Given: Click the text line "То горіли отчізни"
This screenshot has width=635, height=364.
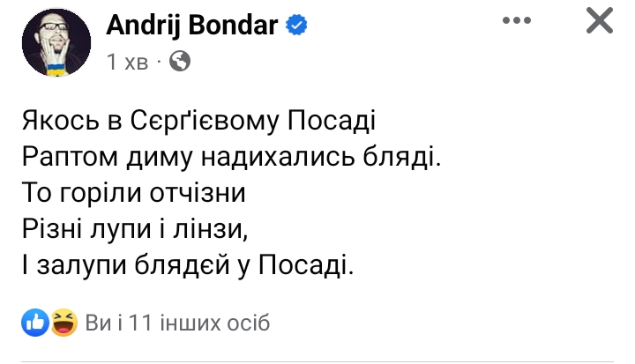Looking at the screenshot, I should click(x=131, y=194).
